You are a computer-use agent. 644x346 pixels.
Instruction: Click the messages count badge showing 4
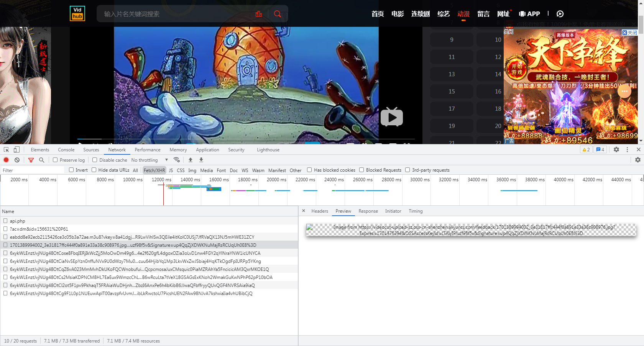tap(600, 149)
